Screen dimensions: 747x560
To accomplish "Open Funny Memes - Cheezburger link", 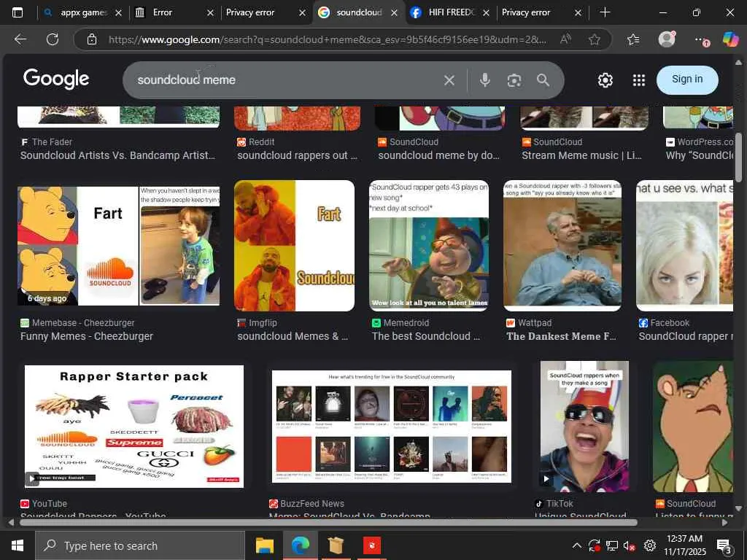I will 87,336.
